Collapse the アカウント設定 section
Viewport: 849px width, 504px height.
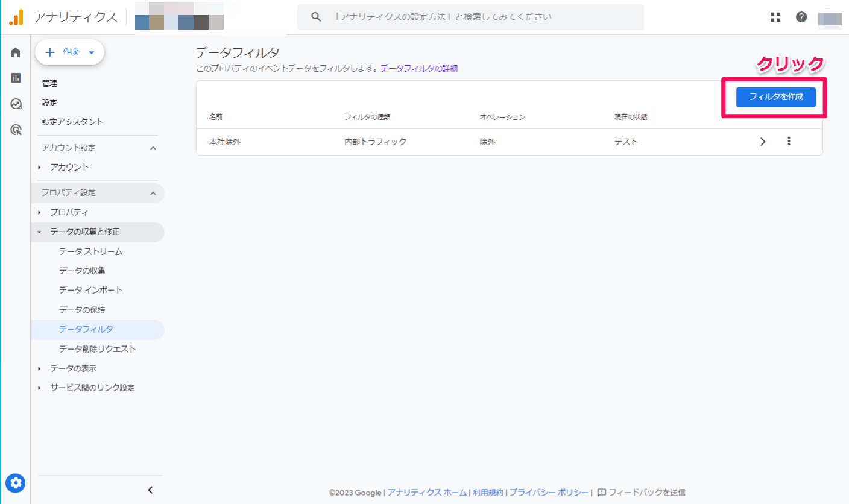153,148
